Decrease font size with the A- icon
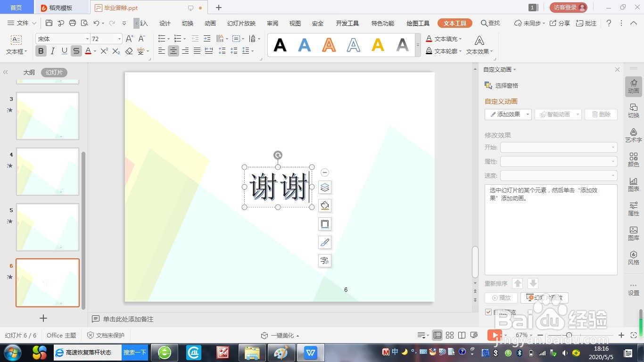 coord(141,39)
